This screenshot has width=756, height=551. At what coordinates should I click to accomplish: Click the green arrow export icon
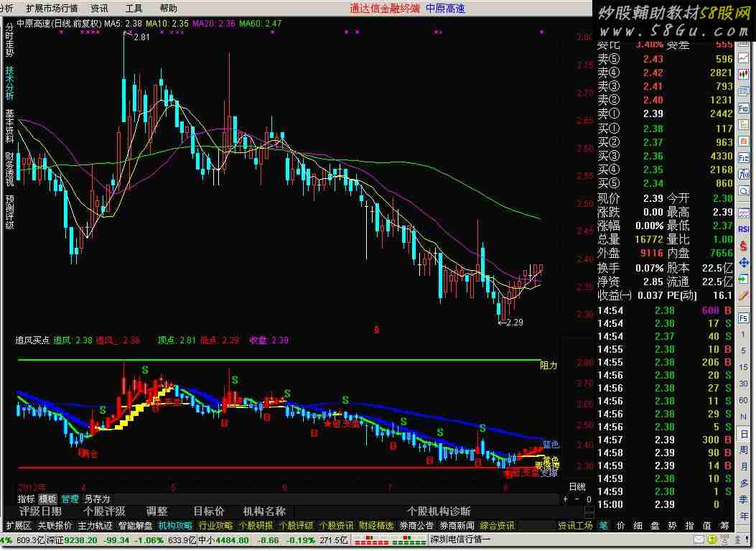pos(743,279)
